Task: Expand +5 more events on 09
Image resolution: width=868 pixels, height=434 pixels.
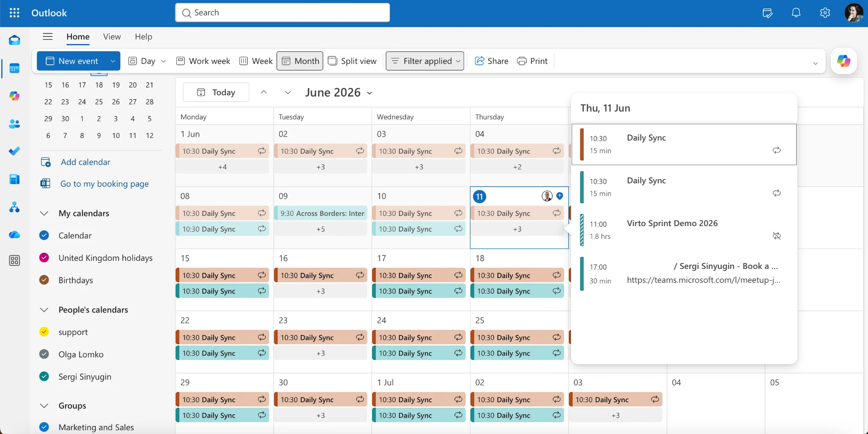Action: point(321,229)
